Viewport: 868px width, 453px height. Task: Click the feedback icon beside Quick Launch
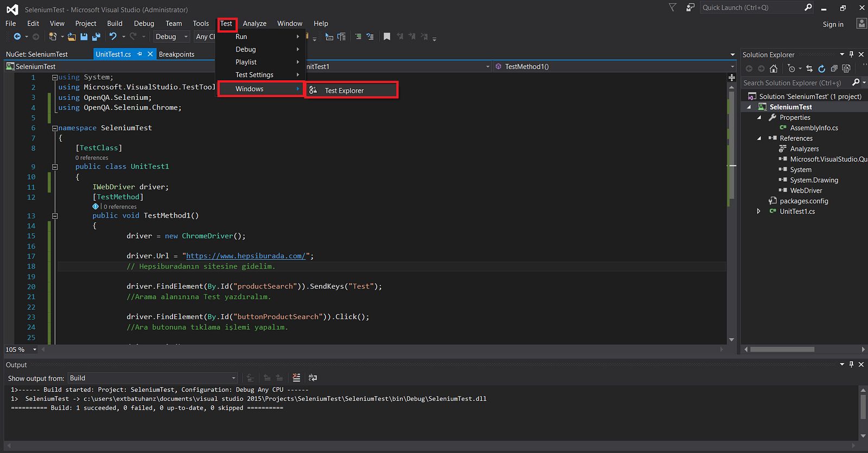pos(690,7)
